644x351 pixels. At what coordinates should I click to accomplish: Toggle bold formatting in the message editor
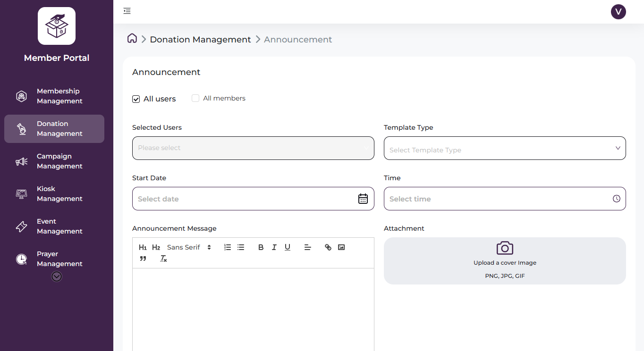click(261, 247)
